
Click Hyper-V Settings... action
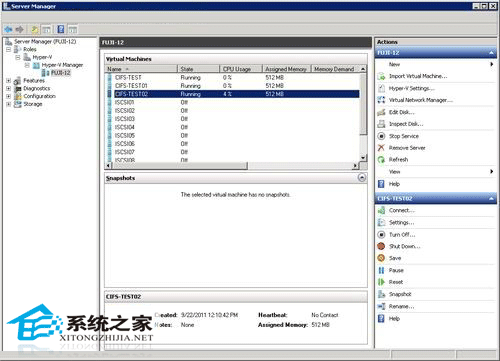pyautogui.click(x=412, y=88)
